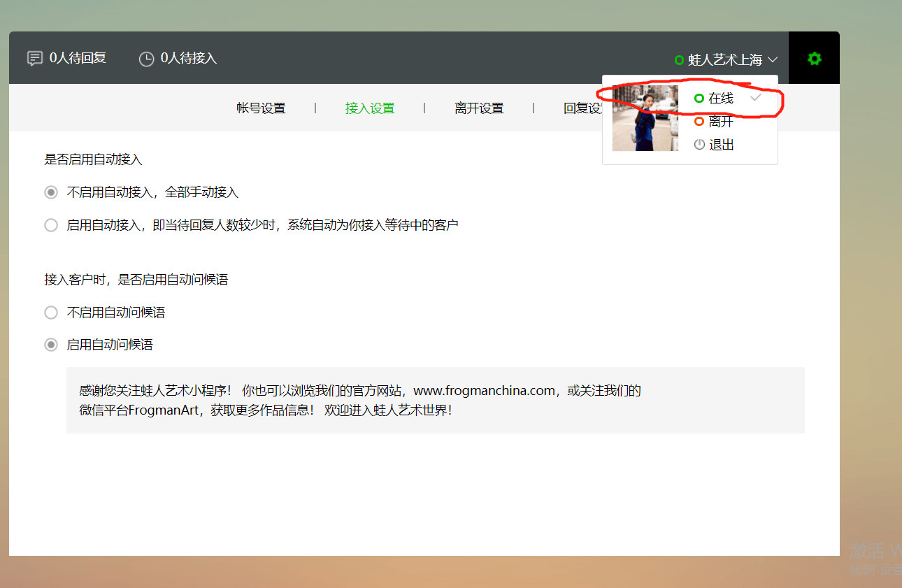Click the 接入客户时，是否启用自动问候语 heading
902x588 pixels.
point(136,280)
